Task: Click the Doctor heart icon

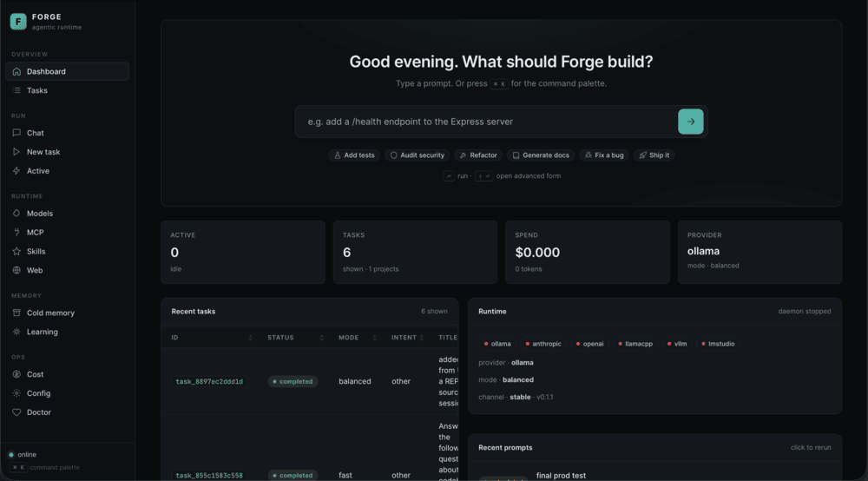Action: point(16,412)
